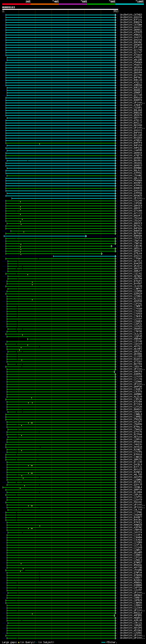The image size is (146, 644).
Task: Select the query name AU089163
Action: click(8, 7)
